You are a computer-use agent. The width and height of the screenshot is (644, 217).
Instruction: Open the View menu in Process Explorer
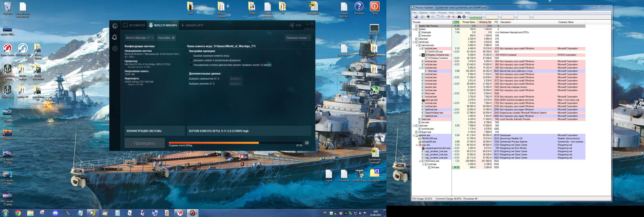pos(433,12)
